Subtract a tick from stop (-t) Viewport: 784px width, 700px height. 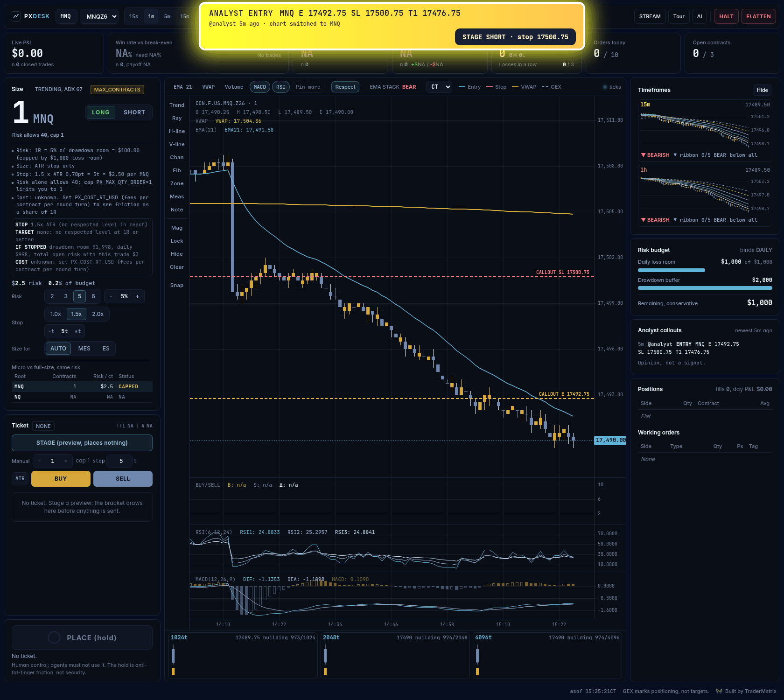coord(51,331)
